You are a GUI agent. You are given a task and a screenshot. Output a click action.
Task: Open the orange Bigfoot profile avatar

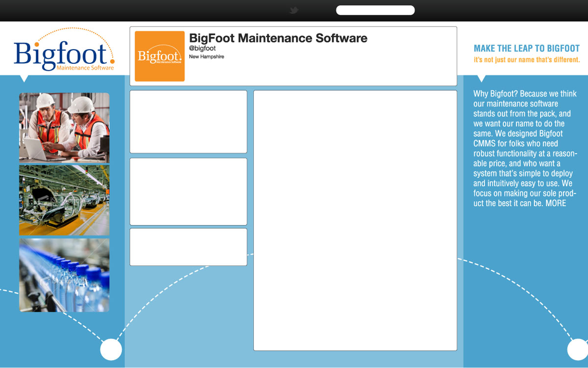tap(160, 56)
